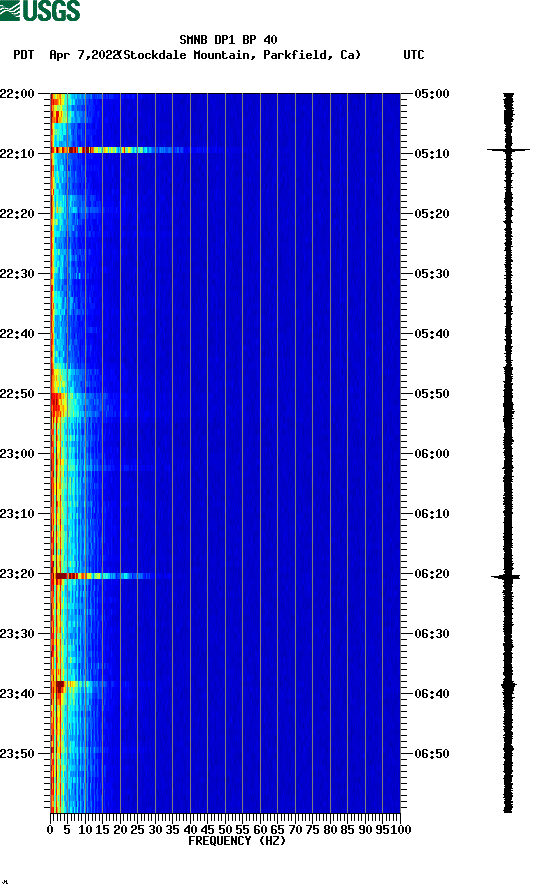The image size is (552, 893).
Task: Click the seismogram spike at 06:20 UTC
Action: [506, 577]
